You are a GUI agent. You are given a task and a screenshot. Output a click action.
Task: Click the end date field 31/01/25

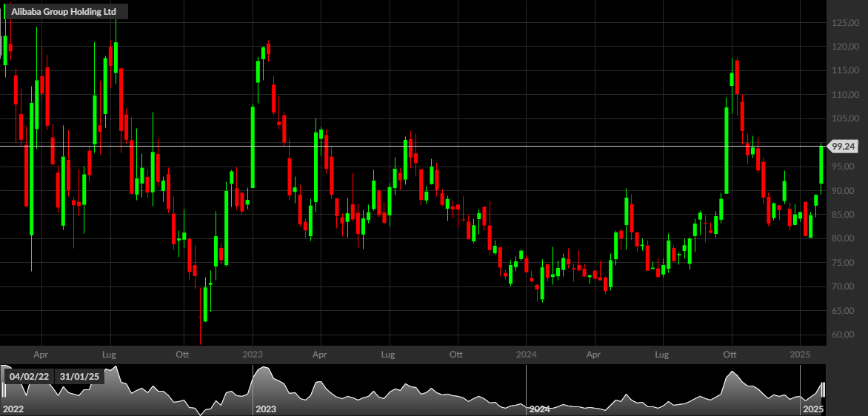(79, 378)
